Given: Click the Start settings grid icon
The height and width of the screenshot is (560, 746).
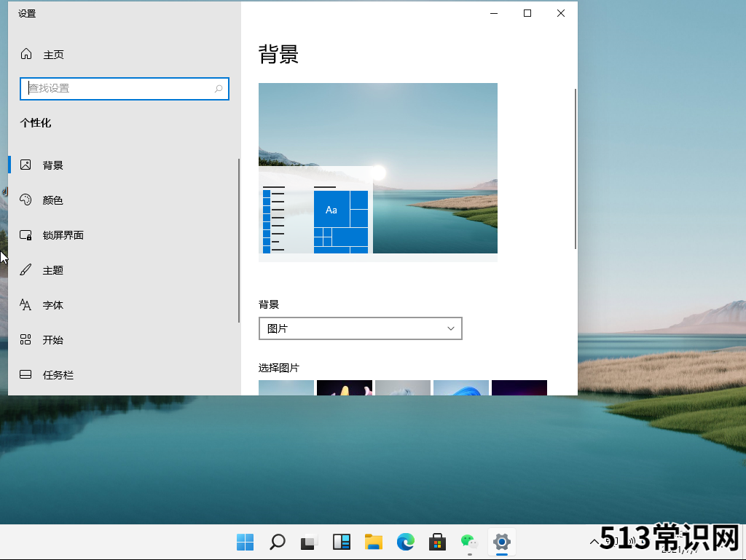Looking at the screenshot, I should click(26, 340).
